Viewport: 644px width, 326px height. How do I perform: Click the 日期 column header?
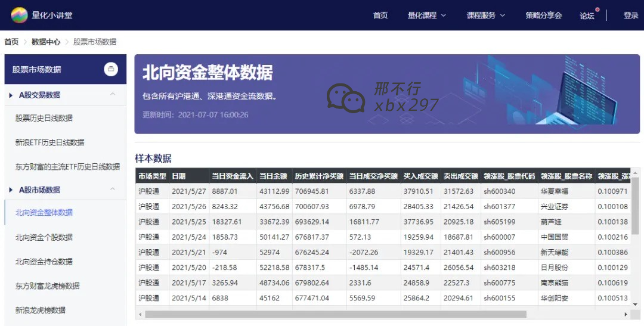189,176
